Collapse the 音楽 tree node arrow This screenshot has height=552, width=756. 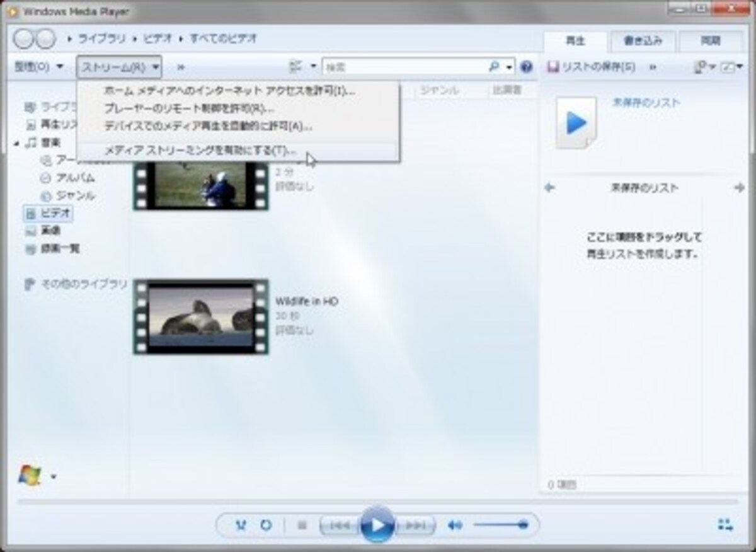click(x=16, y=143)
